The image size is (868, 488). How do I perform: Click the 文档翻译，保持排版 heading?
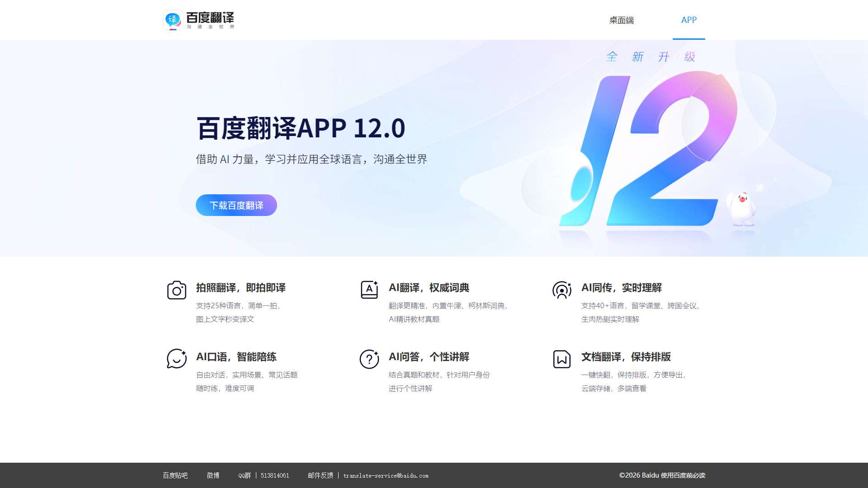(x=626, y=357)
